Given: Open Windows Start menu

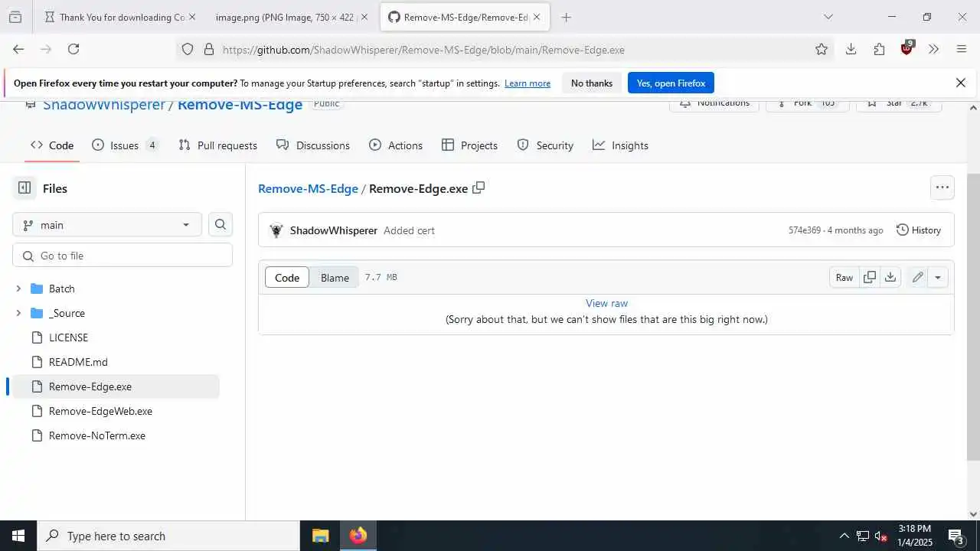Looking at the screenshot, I should (x=18, y=536).
